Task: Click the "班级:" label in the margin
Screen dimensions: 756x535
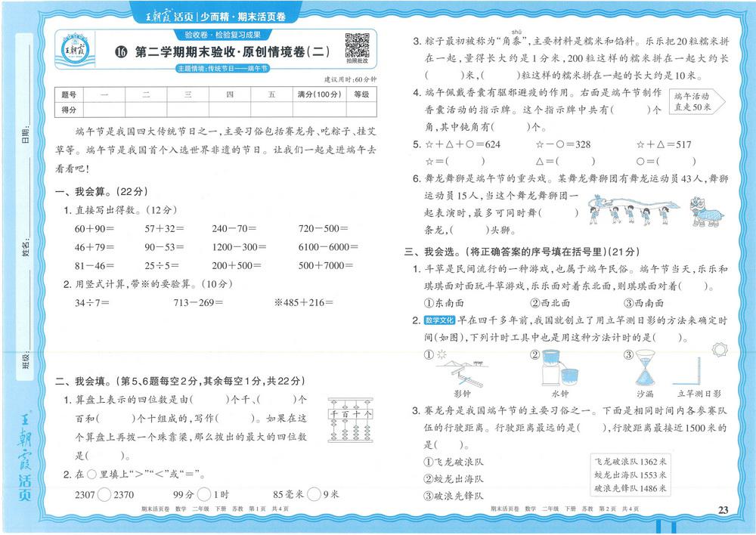Action: coord(26,360)
